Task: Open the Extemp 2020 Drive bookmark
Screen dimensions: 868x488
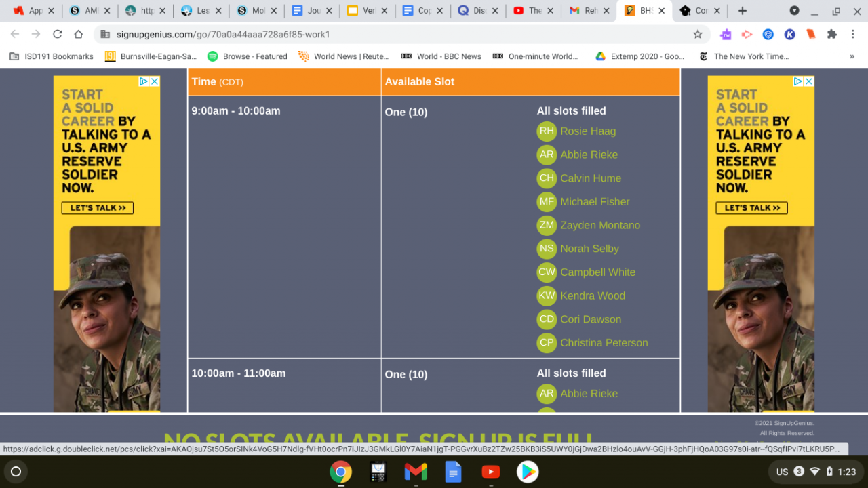Action: pyautogui.click(x=640, y=56)
